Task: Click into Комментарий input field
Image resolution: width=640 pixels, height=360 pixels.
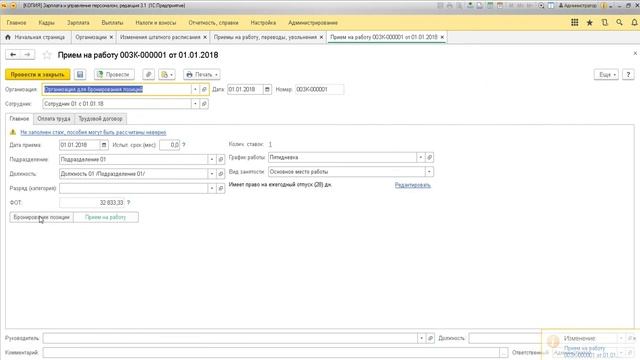Action: (x=271, y=352)
